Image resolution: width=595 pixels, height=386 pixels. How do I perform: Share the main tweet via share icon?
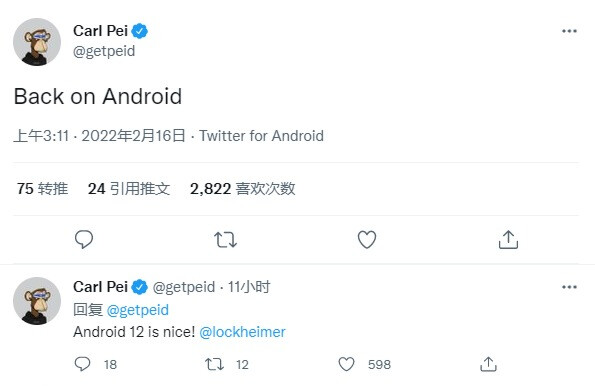[508, 239]
